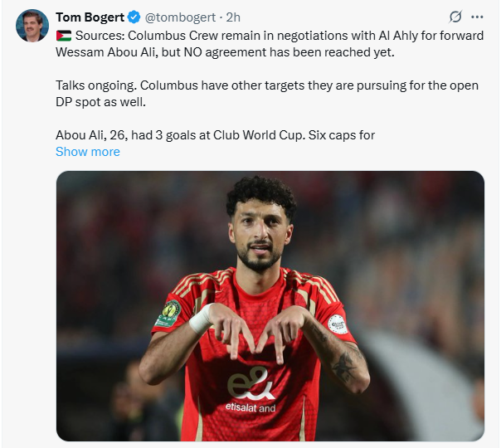Click the Grok explain-this-post icon
Screen dimensions: 501x448
(x=455, y=17)
